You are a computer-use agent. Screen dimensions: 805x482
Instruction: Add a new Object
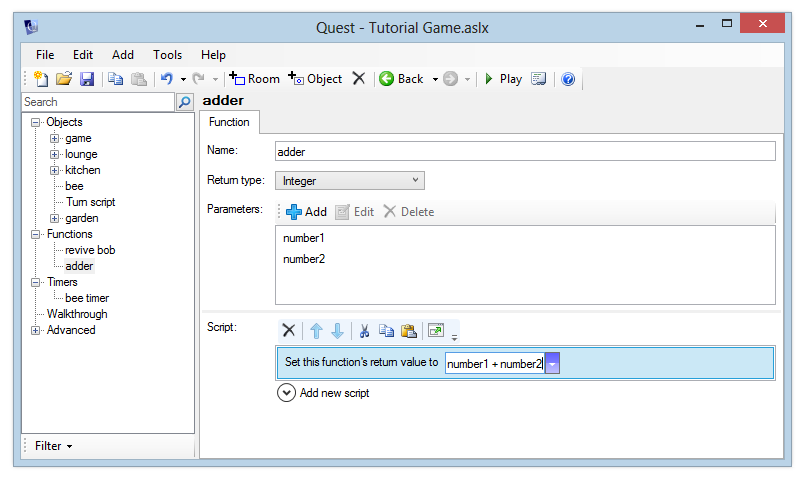pyautogui.click(x=315, y=79)
